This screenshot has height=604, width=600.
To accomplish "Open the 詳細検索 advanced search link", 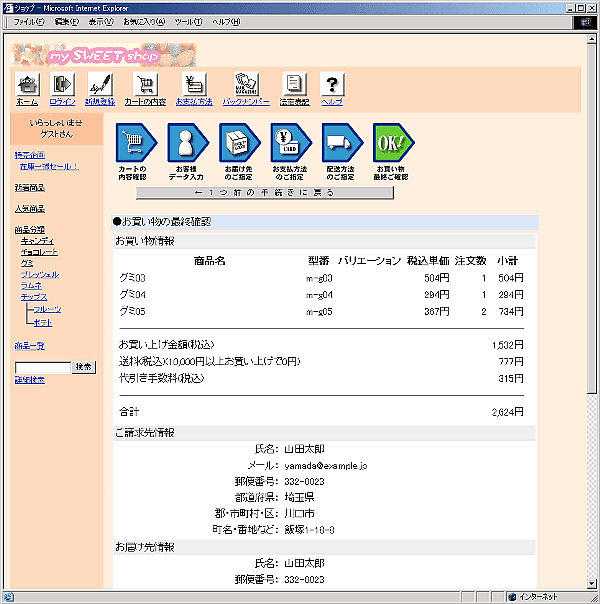I will [30, 380].
